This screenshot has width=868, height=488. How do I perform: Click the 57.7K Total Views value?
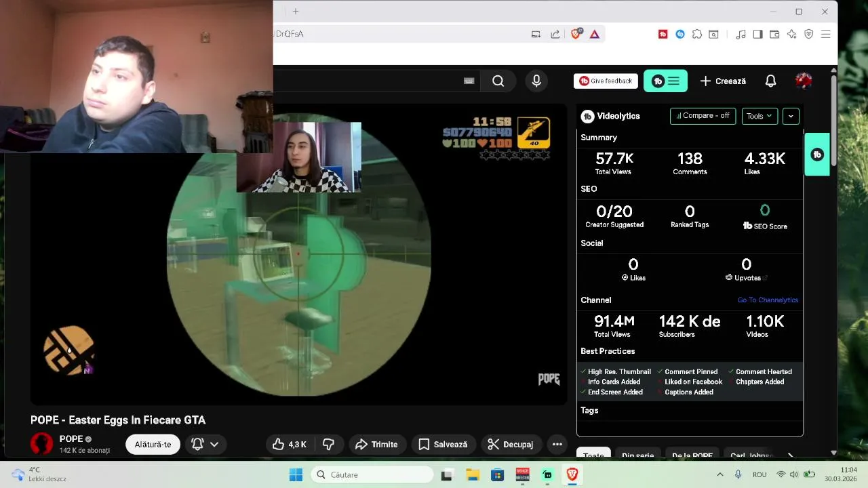tap(614, 159)
